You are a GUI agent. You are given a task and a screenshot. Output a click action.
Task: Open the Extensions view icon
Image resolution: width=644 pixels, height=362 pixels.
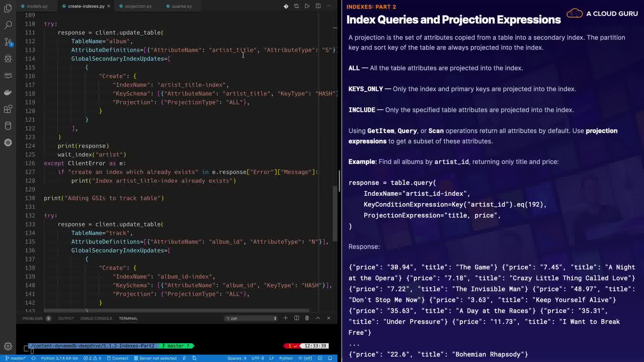[8, 109]
